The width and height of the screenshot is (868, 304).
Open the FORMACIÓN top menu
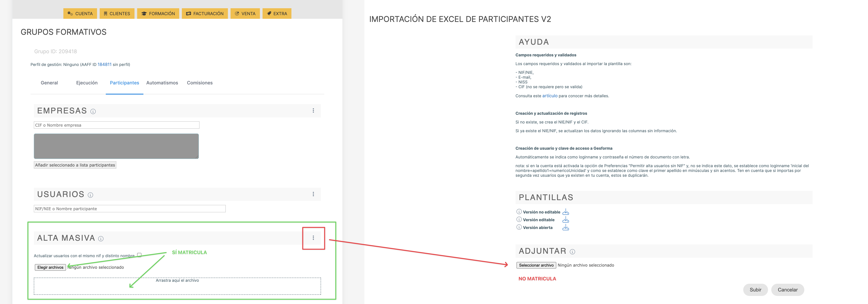158,14
